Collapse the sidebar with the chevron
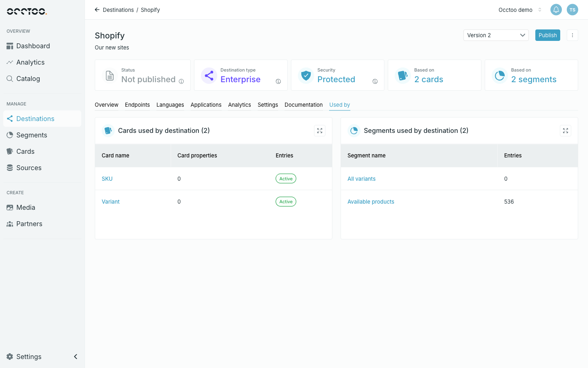This screenshot has height=368, width=588. [76, 357]
